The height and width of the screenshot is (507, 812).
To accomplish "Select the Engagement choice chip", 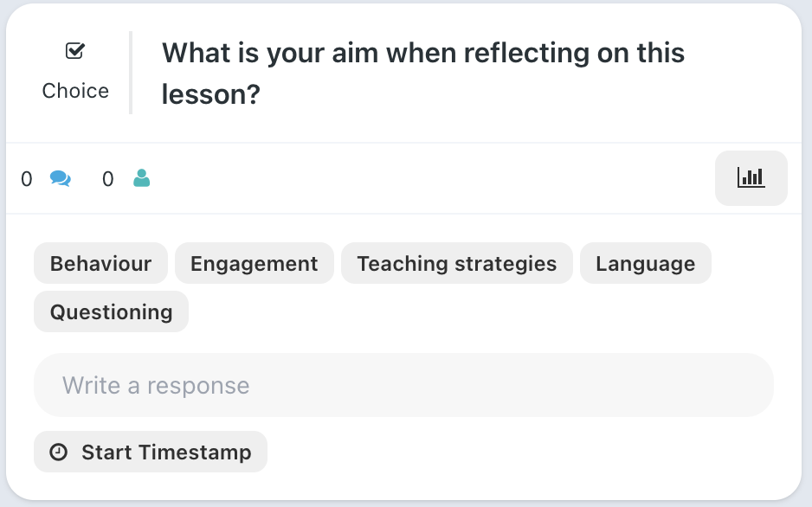I will click(255, 263).
